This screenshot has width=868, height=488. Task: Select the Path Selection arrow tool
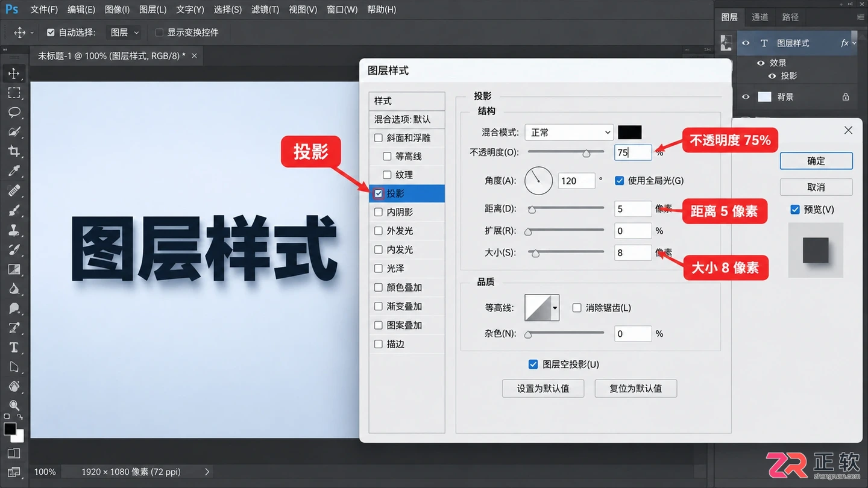pyautogui.click(x=14, y=367)
